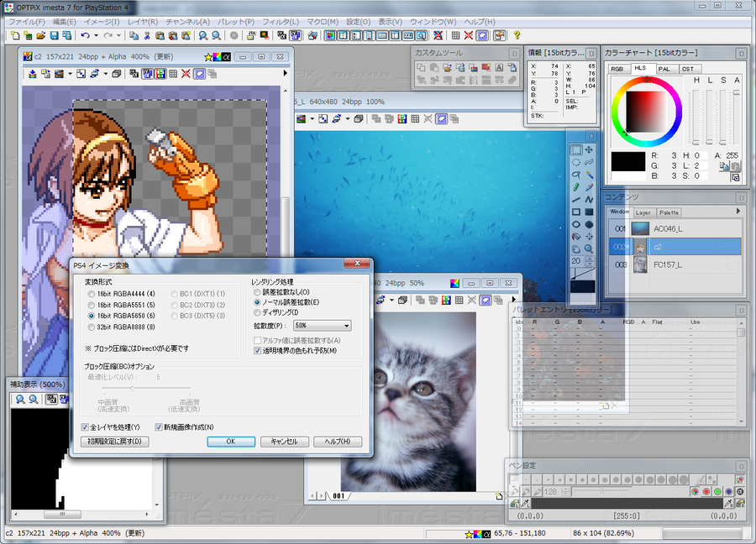Select 16bit RGBA5650 (6) format
Screen dimensions: 756x544
pyautogui.click(x=91, y=316)
